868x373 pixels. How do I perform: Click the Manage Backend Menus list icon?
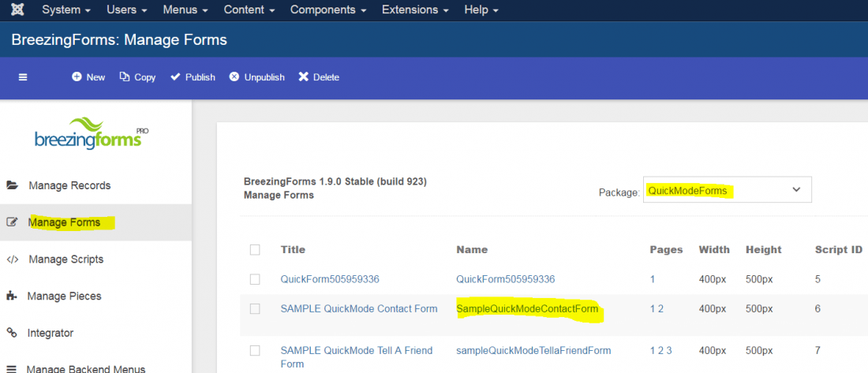point(12,368)
